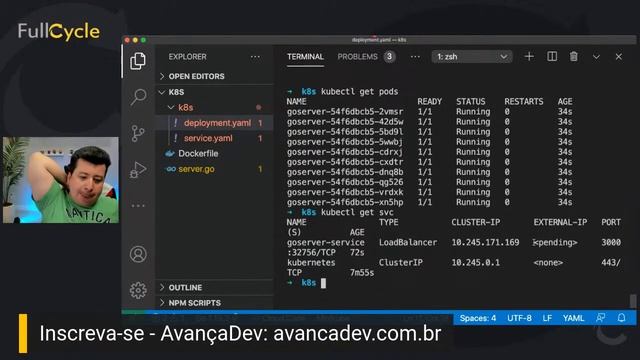This screenshot has height=360, width=640.
Task: Change end of line sequence LF
Action: point(547,318)
